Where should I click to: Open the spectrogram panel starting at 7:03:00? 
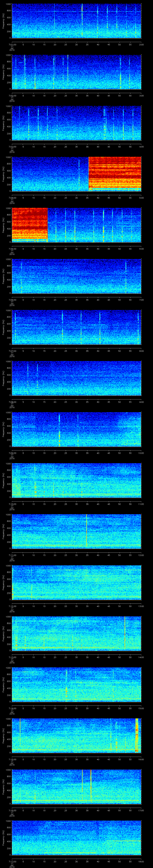click(x=76, y=123)
